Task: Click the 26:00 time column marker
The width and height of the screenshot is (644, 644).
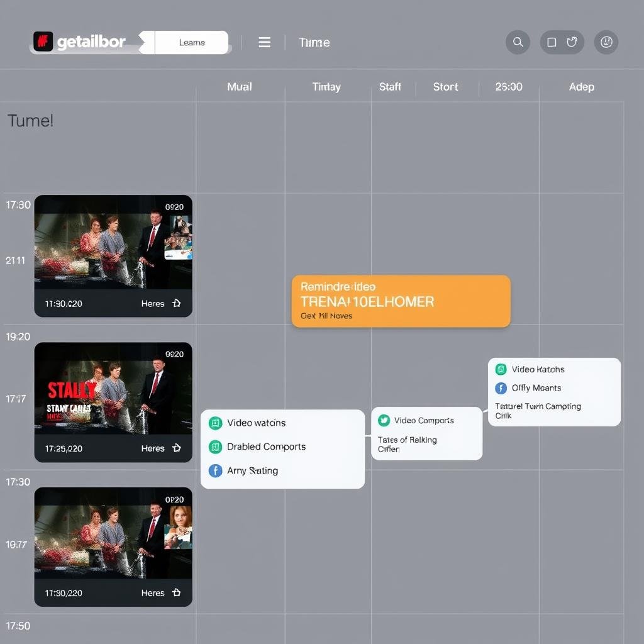Action: click(508, 87)
